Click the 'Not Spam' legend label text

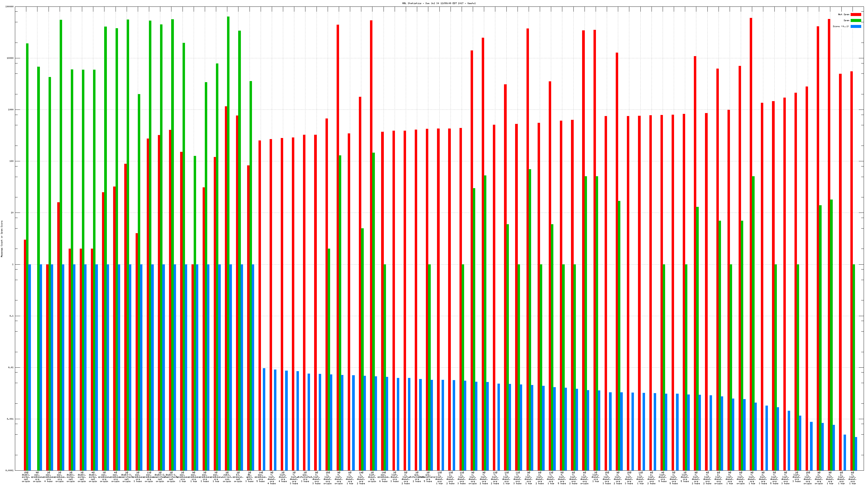(x=844, y=14)
